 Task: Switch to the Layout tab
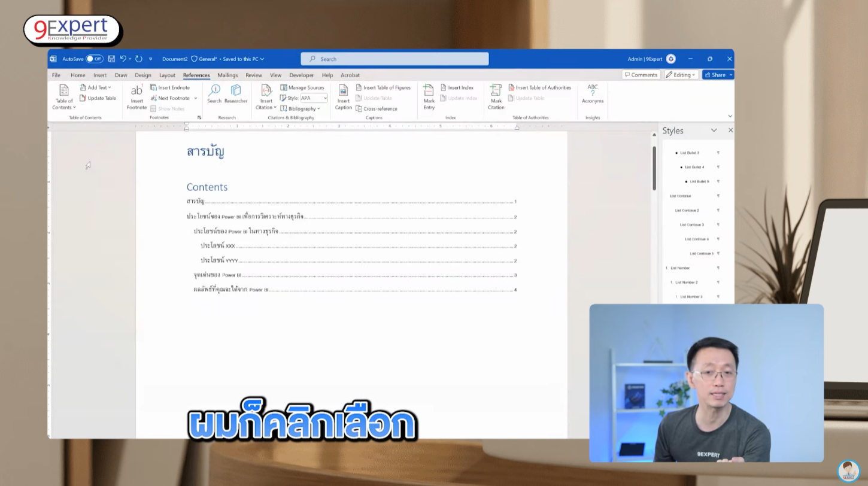pyautogui.click(x=167, y=75)
